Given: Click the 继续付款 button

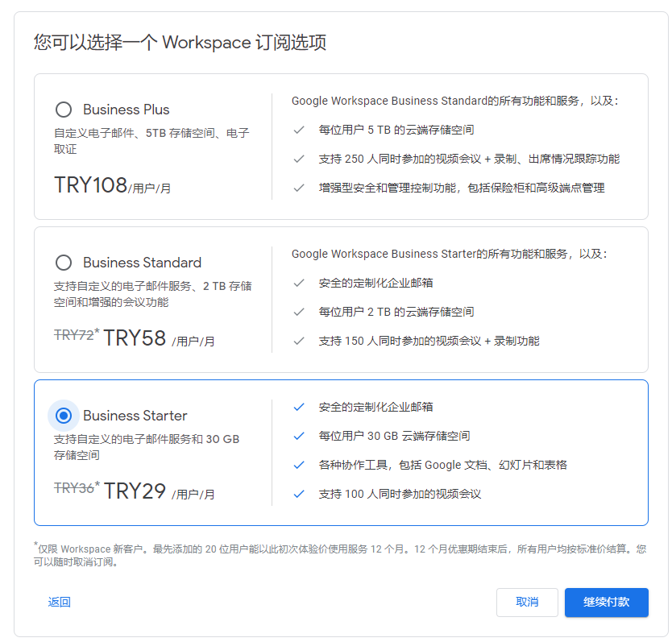Looking at the screenshot, I should tap(606, 603).
